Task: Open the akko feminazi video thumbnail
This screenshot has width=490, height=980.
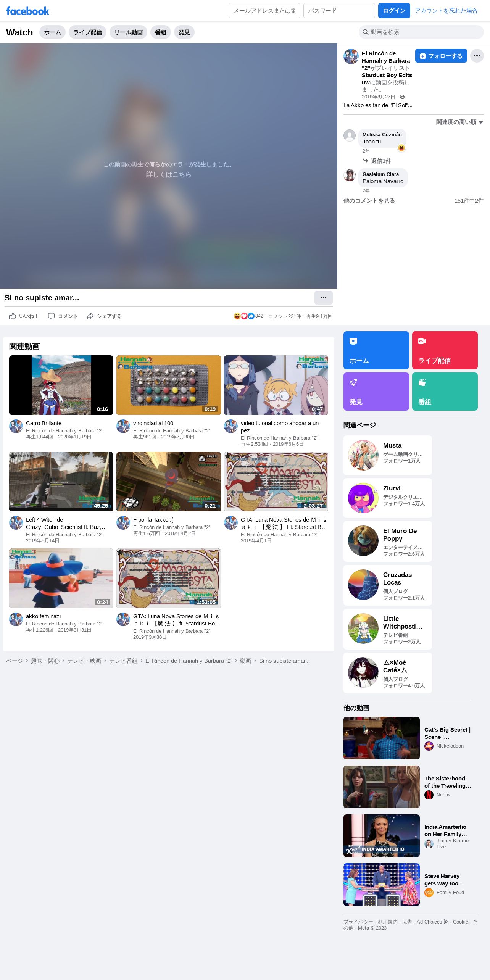Action: click(61, 578)
